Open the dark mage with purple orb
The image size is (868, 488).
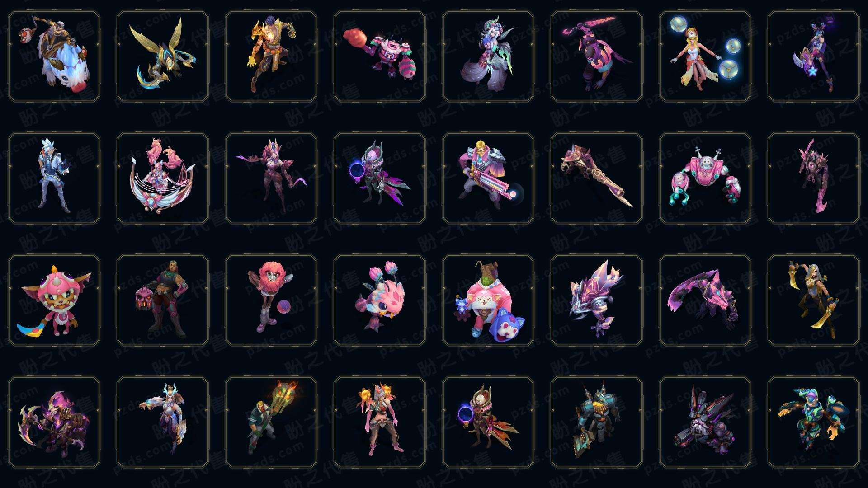click(380, 178)
